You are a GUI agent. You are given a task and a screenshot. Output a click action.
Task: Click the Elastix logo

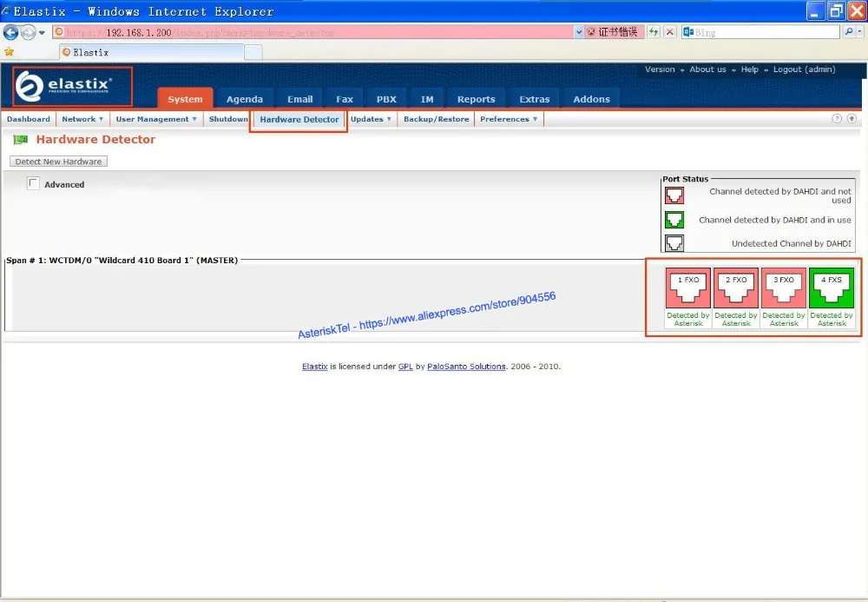coord(63,86)
